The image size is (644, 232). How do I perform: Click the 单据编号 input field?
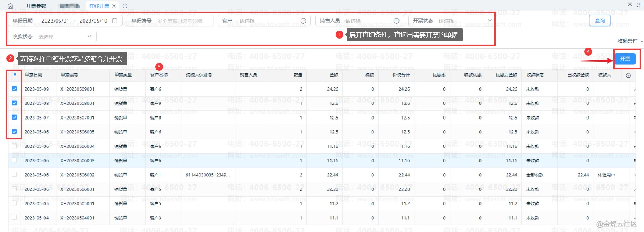[x=183, y=21]
